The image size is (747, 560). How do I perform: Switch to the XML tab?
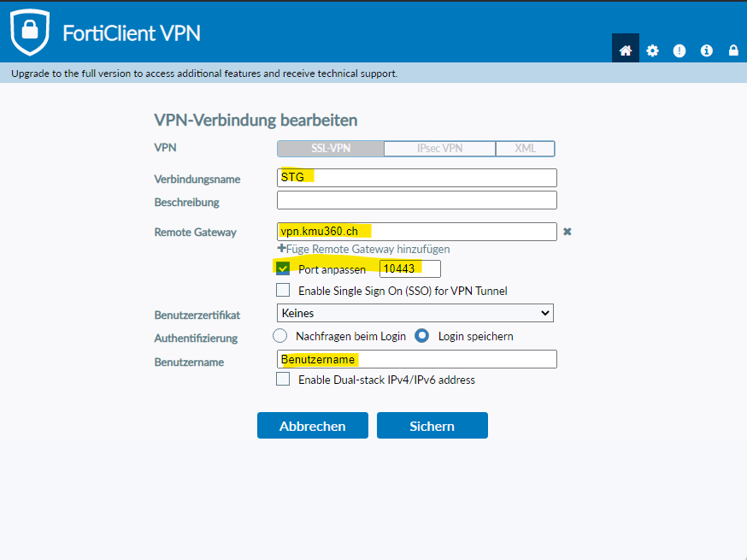pyautogui.click(x=525, y=149)
